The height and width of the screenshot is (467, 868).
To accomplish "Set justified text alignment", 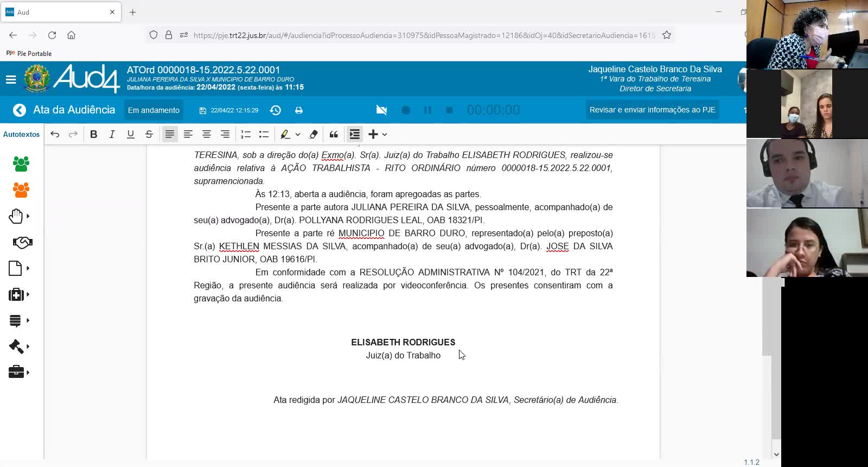I will click(x=170, y=134).
